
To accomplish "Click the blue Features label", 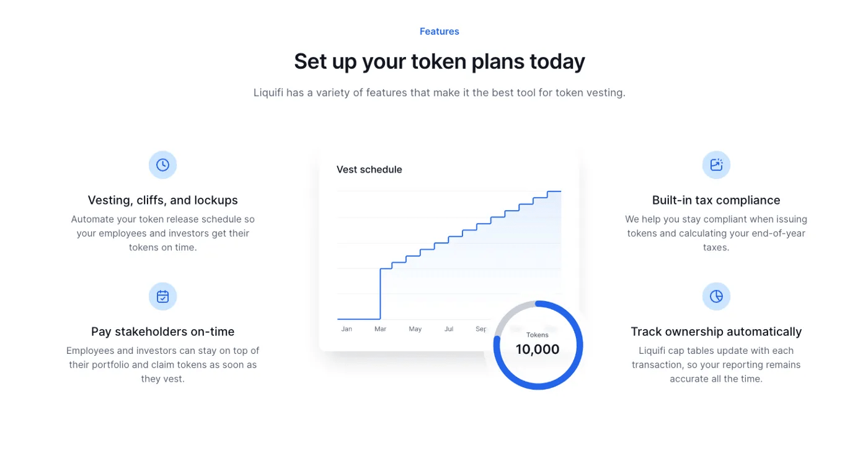I will coord(439,32).
